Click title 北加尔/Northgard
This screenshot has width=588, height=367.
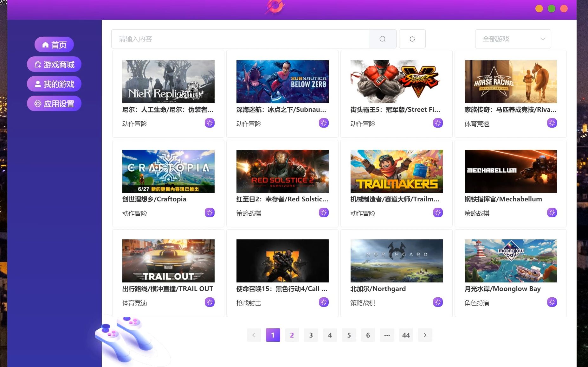pyautogui.click(x=378, y=289)
